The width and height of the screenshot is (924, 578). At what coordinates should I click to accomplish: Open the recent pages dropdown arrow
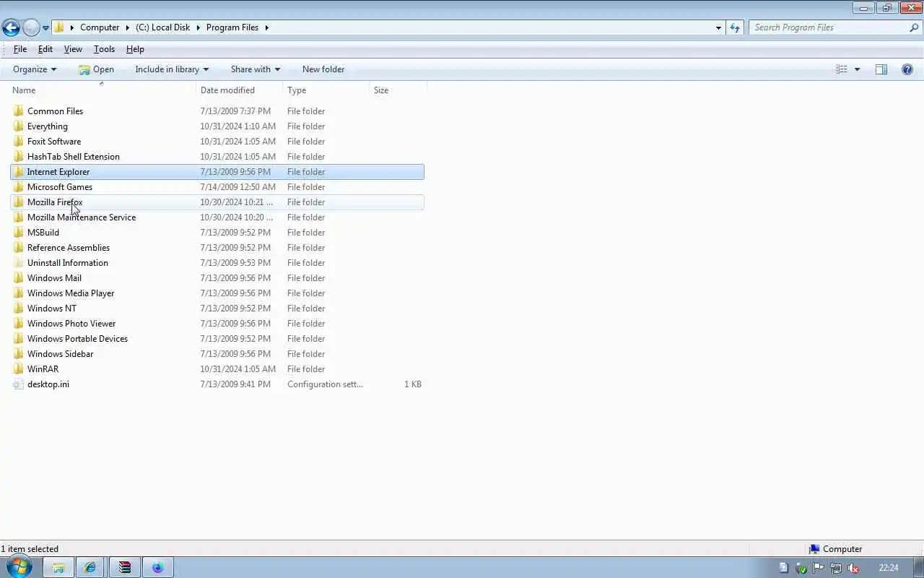click(x=45, y=28)
